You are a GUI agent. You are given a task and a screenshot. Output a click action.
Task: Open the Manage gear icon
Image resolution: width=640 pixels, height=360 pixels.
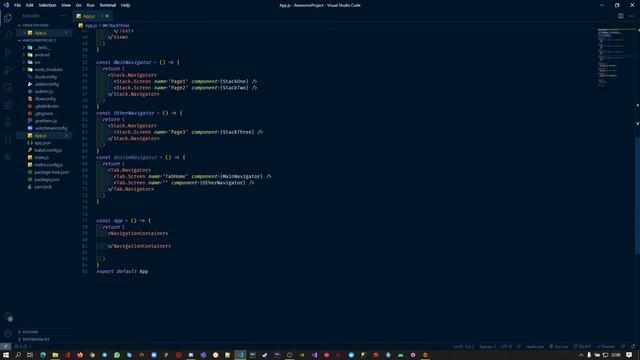(x=8, y=333)
